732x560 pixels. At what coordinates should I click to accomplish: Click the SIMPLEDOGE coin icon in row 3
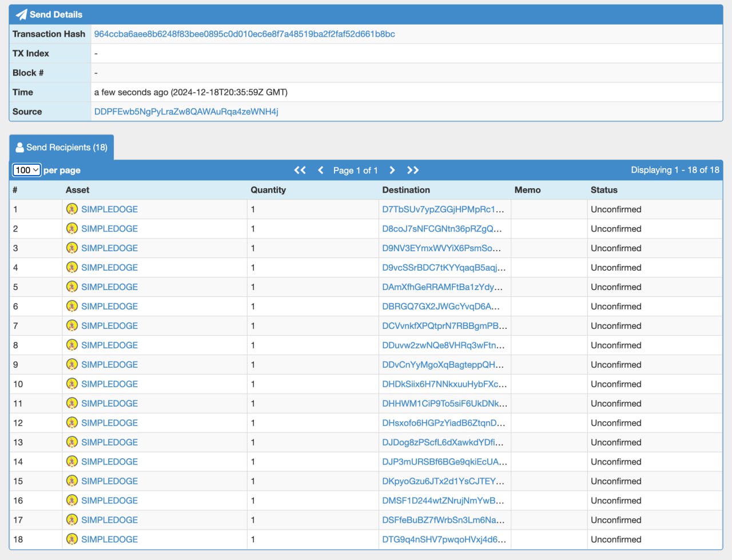(x=72, y=248)
